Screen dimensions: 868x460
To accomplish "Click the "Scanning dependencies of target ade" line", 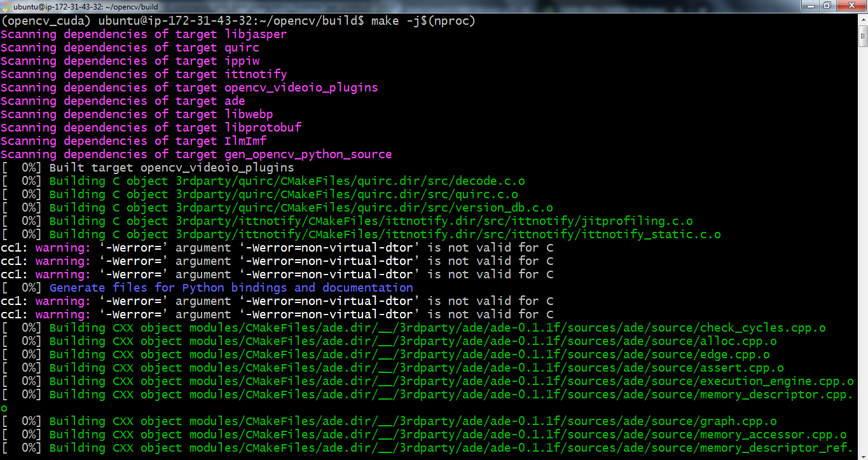I will tap(123, 101).
